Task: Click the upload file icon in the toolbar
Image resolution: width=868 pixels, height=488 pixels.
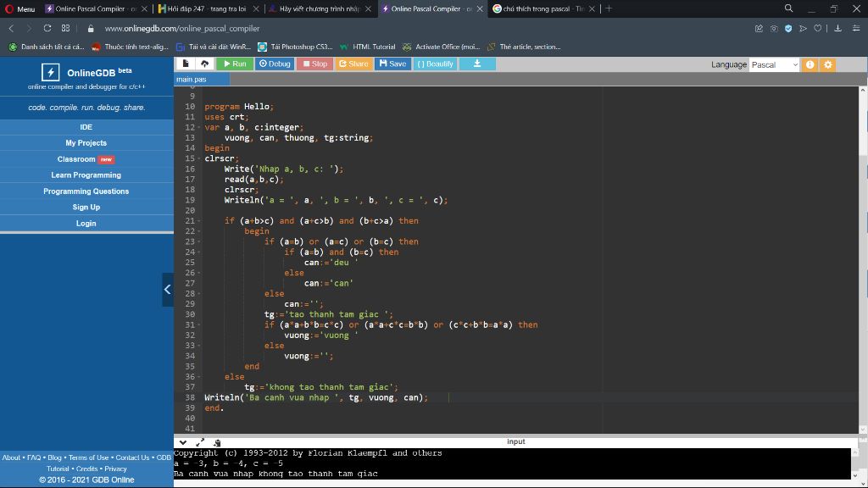Action: [x=204, y=64]
